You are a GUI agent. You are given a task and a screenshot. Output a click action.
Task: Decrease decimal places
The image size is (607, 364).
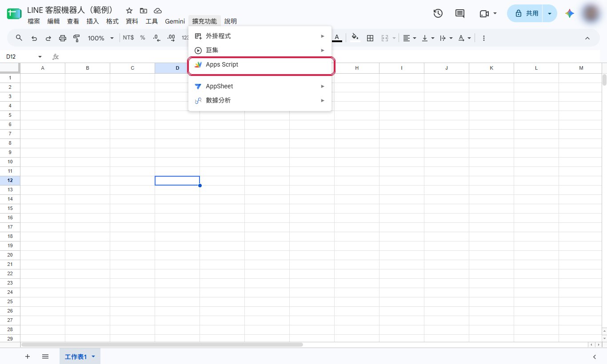pos(156,38)
